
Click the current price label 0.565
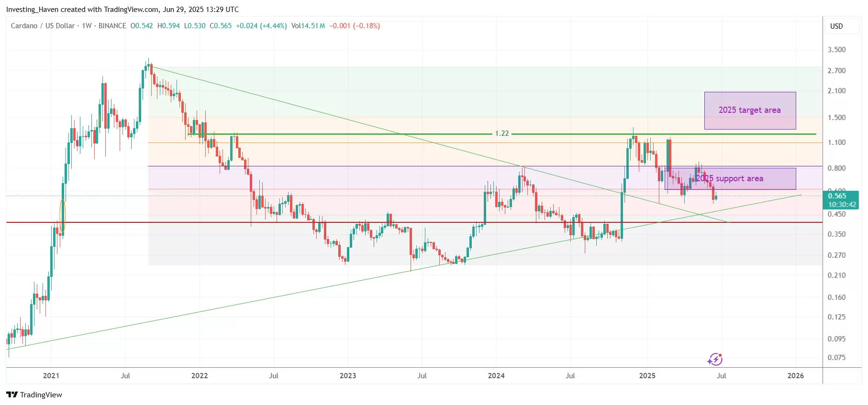[837, 196]
